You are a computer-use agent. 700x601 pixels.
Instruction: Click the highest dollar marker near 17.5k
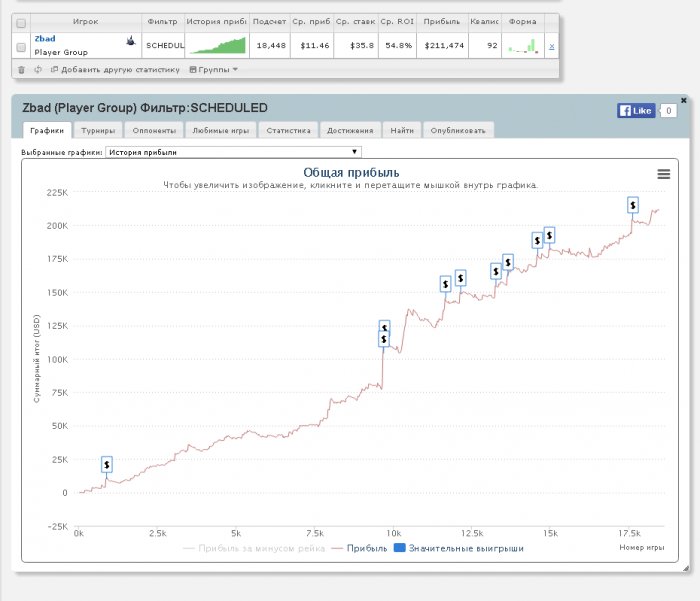click(633, 204)
